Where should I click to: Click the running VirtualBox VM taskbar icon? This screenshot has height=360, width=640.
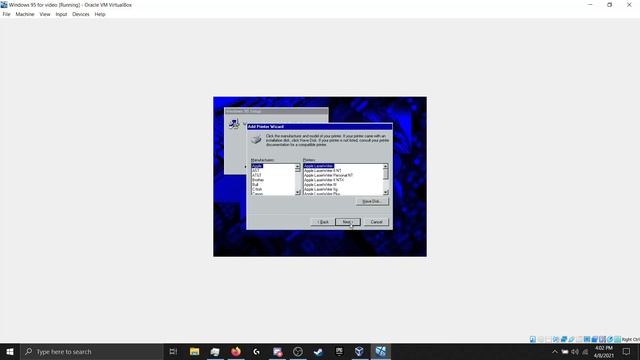click(380, 351)
